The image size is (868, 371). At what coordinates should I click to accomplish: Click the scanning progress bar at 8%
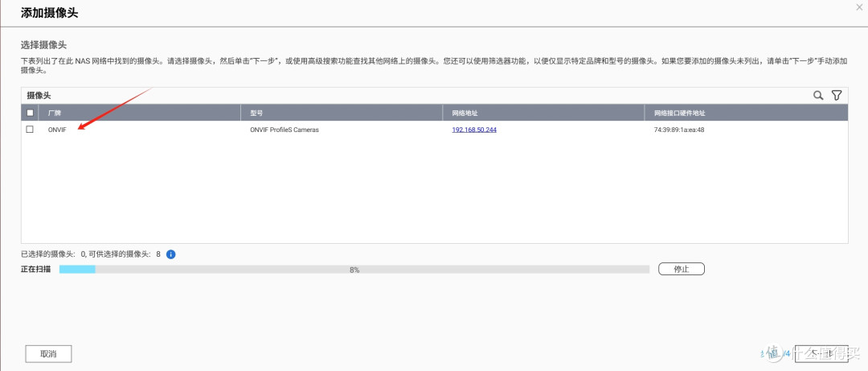point(354,270)
